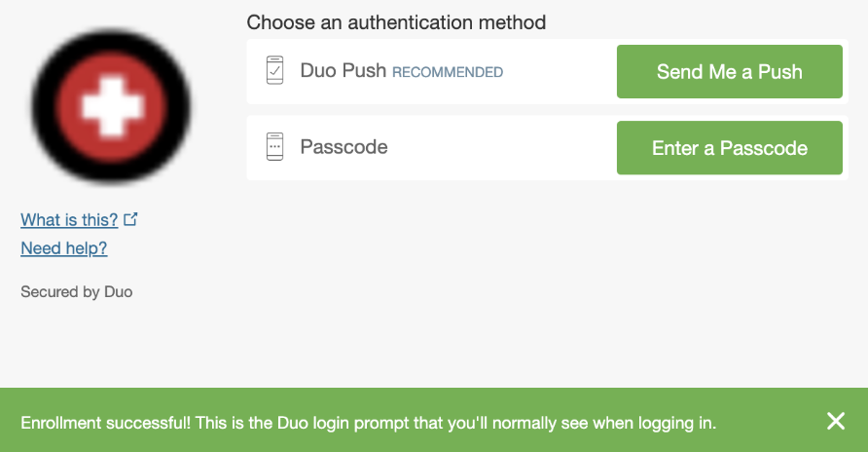Click the Enter a Passcode button
Image resolution: width=868 pixels, height=452 pixels.
pyautogui.click(x=729, y=148)
